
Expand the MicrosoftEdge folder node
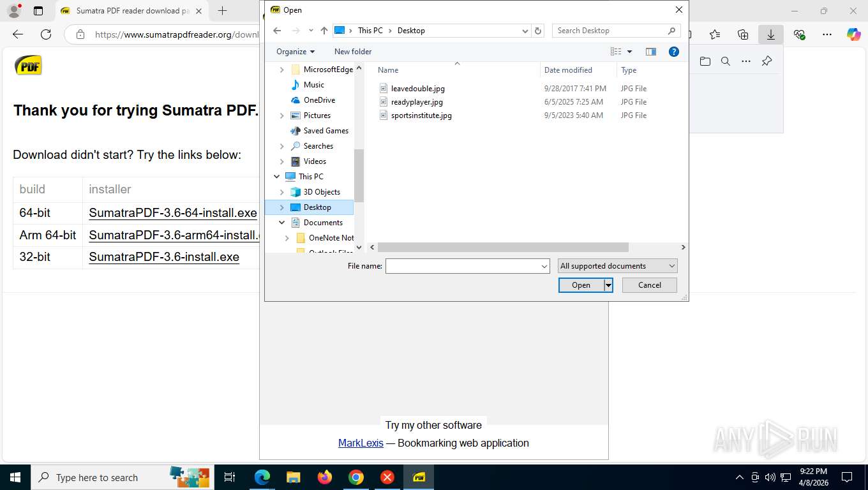tap(282, 70)
